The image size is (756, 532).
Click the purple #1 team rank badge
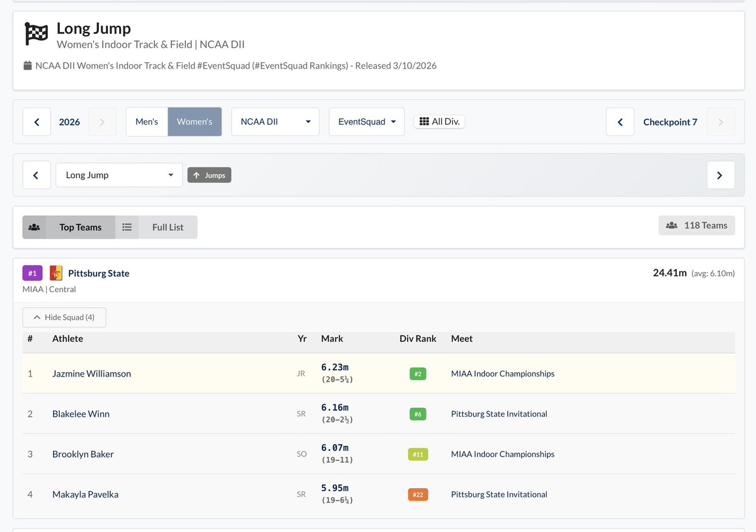[33, 273]
